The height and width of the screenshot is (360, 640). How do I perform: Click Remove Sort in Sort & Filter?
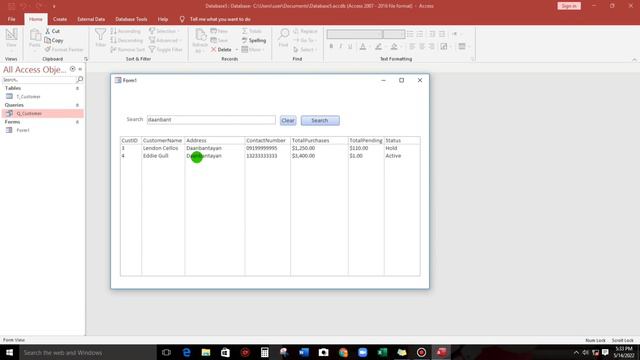coord(127,49)
